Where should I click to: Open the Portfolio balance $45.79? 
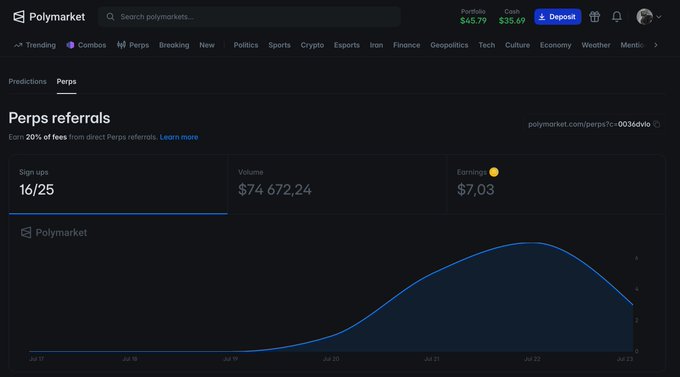coord(473,17)
